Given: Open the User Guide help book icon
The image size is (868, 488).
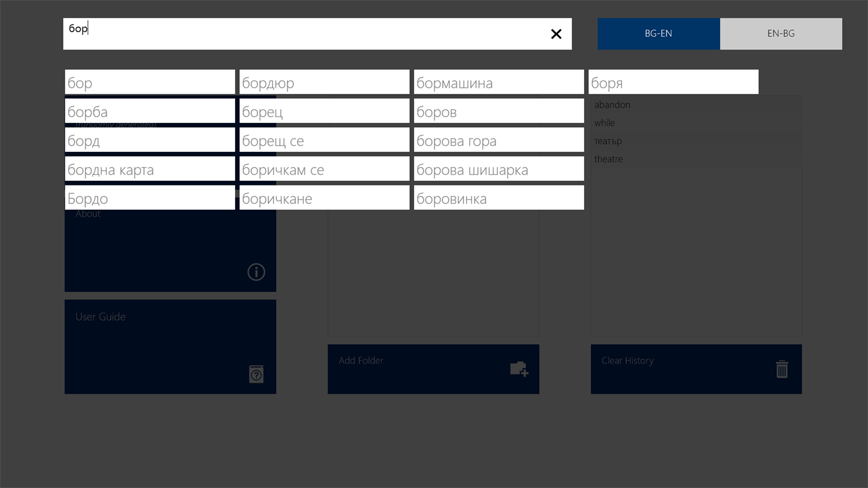Looking at the screenshot, I should point(256,374).
